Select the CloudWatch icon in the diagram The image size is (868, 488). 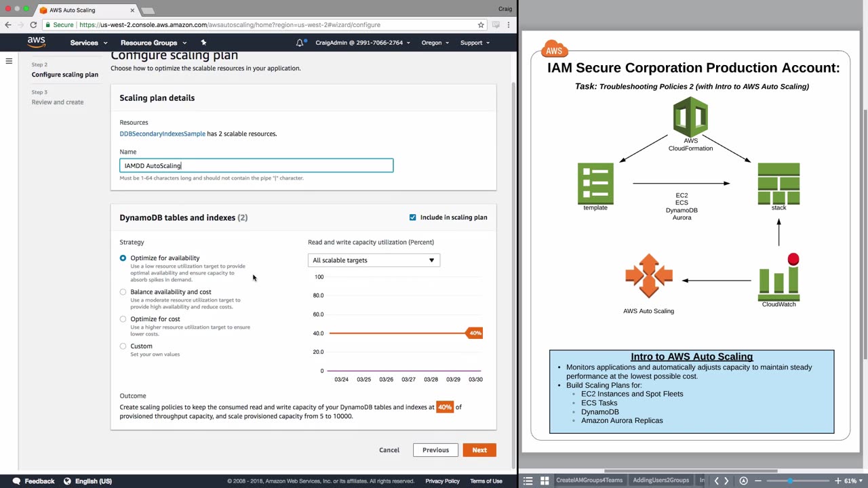[x=778, y=283]
